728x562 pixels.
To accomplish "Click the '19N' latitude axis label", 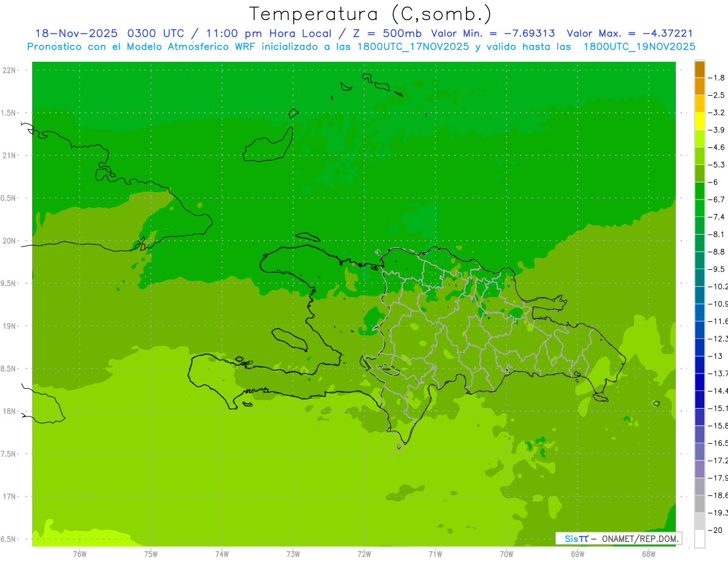I will 10,326.
